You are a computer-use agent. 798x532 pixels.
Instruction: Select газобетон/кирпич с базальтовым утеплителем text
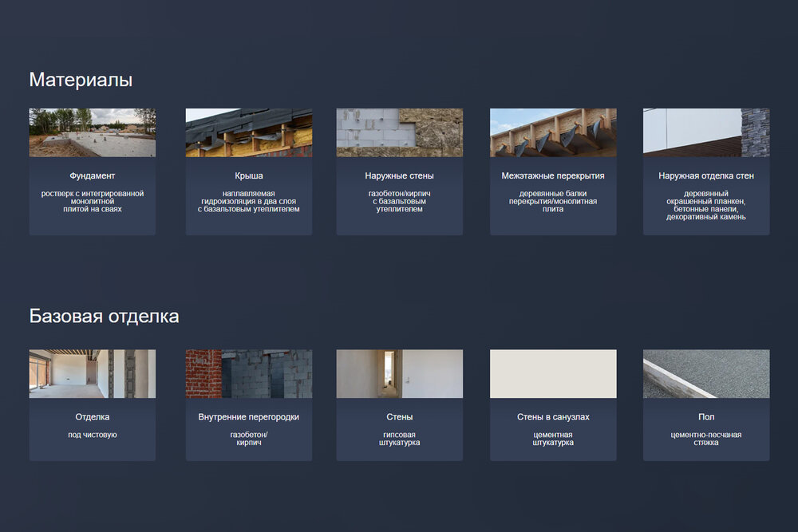(400, 202)
